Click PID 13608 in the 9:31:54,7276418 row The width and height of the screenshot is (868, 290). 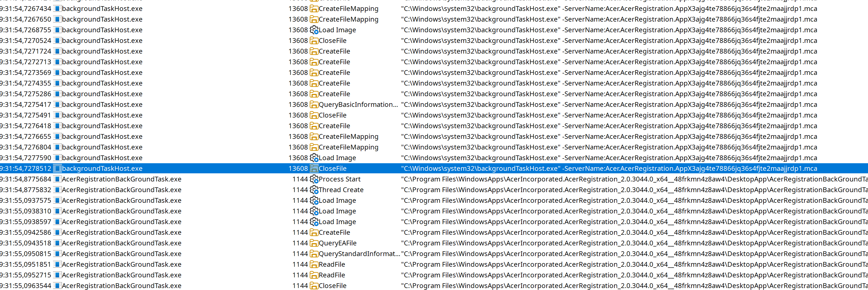pyautogui.click(x=298, y=126)
